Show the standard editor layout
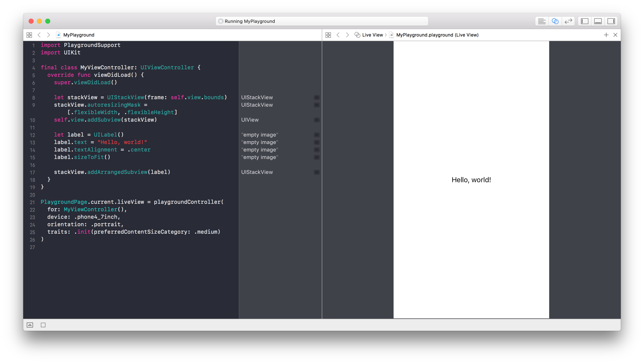Screen dimensions: 644x364 542,21
